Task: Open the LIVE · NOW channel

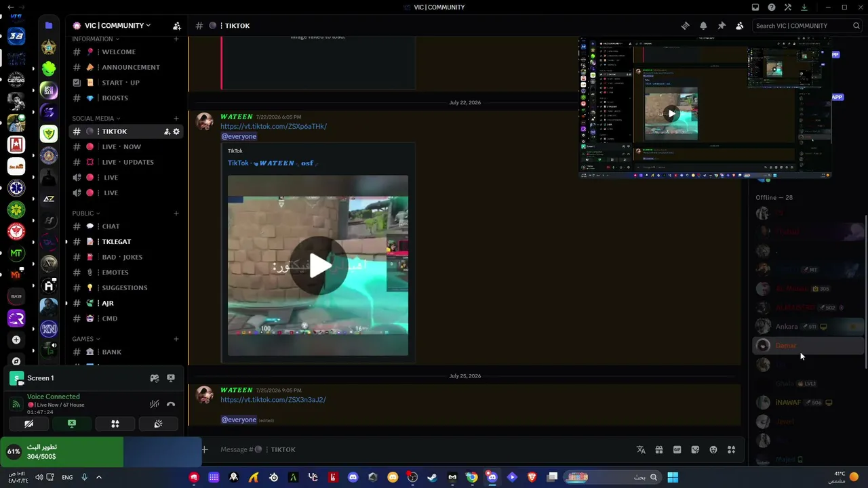Action: pyautogui.click(x=125, y=147)
